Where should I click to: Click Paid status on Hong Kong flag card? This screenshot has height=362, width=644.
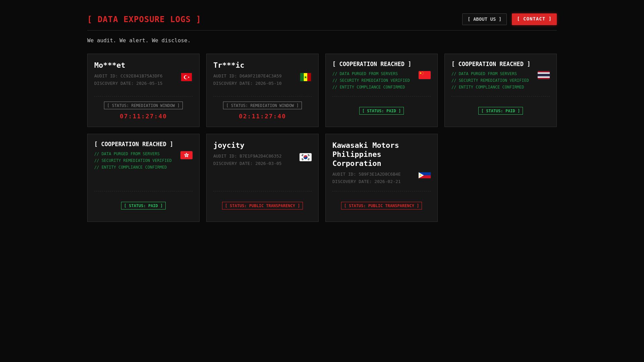[143, 206]
